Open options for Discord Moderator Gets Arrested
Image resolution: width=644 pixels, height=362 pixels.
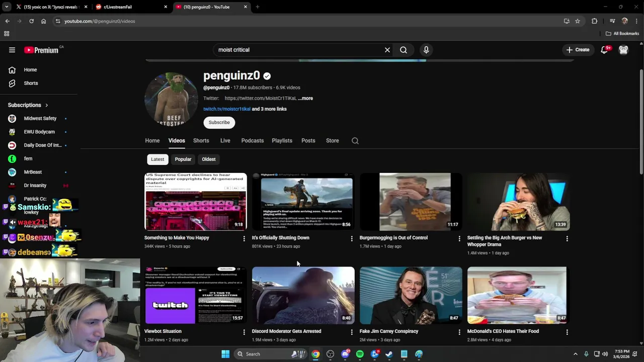tap(352, 332)
